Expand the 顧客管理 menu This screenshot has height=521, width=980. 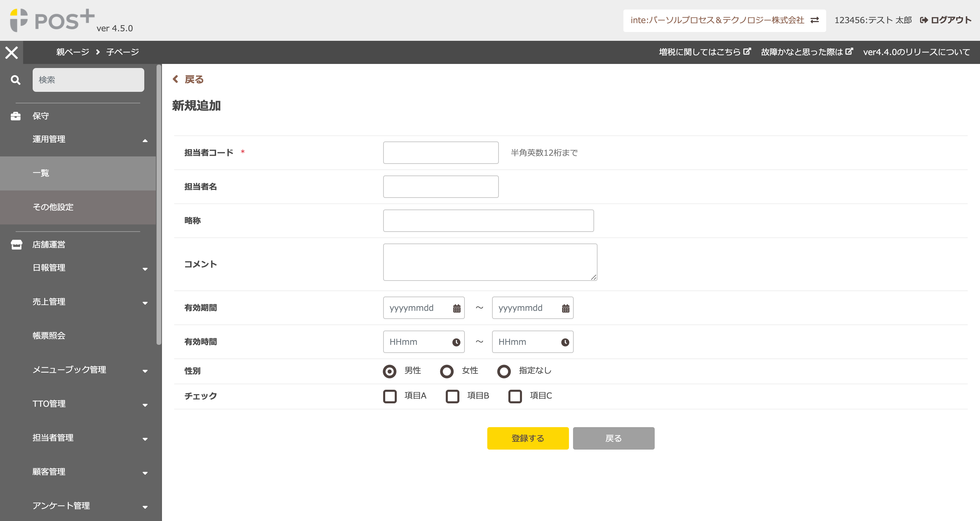(x=145, y=473)
